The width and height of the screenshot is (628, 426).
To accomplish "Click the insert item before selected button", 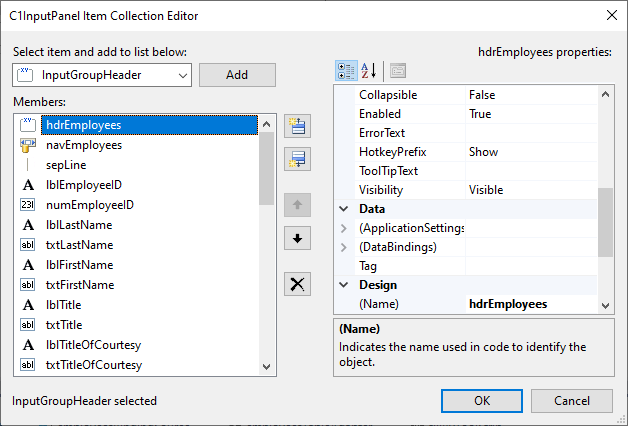I will click(297, 126).
